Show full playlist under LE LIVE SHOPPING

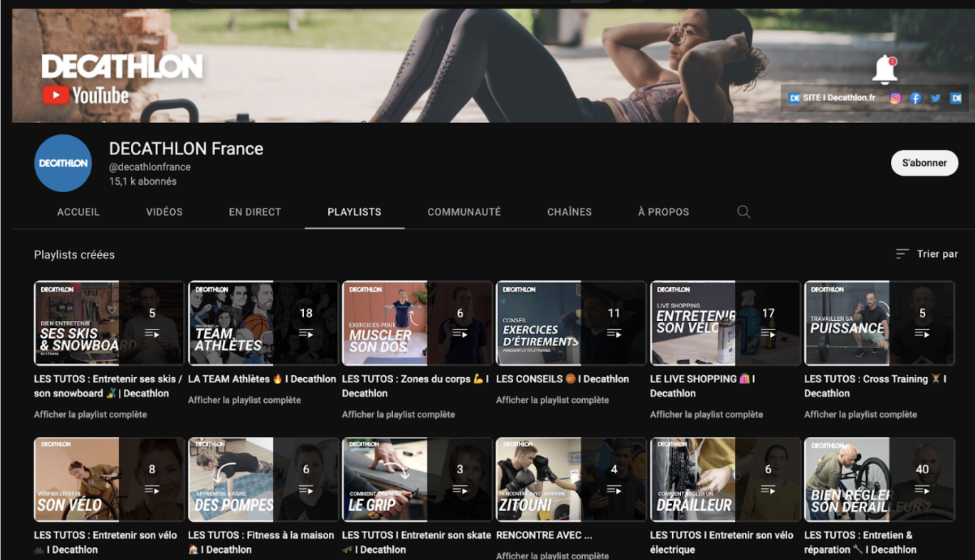tap(706, 415)
